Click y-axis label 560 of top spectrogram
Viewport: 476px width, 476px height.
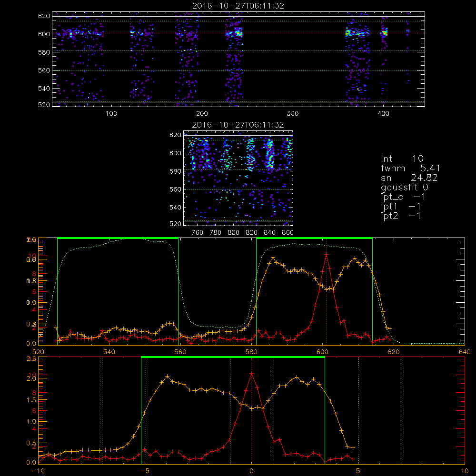pos(44,70)
